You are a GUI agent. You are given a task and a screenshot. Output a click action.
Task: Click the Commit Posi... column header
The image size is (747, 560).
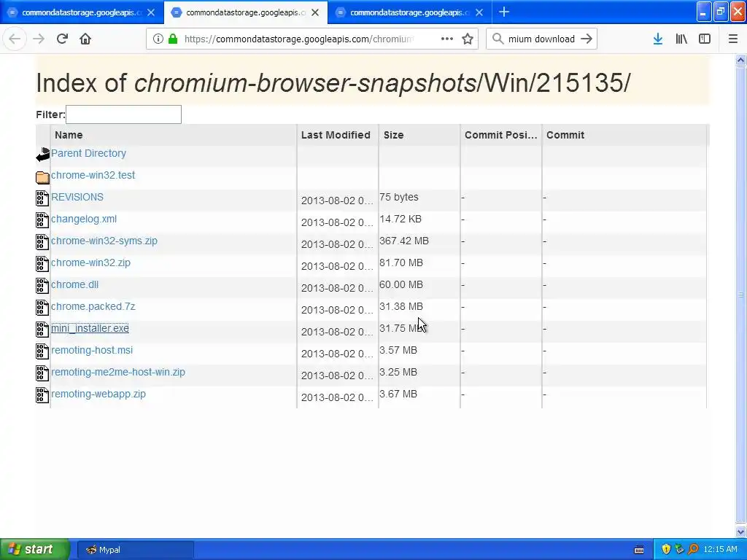(500, 135)
